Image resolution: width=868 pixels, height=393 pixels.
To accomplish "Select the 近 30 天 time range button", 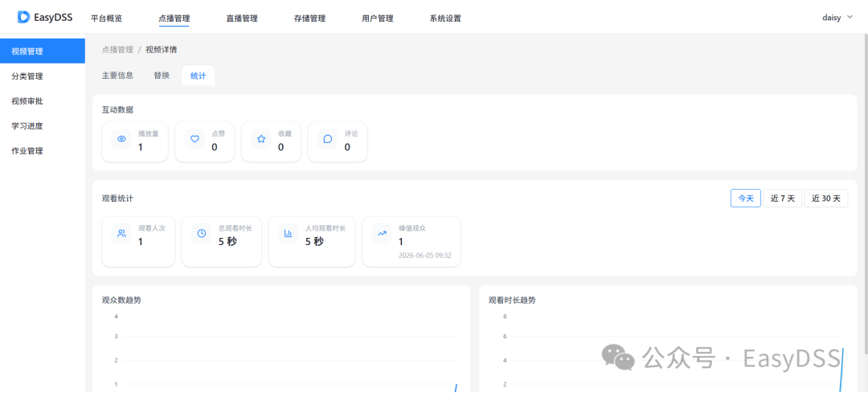I will tap(826, 199).
